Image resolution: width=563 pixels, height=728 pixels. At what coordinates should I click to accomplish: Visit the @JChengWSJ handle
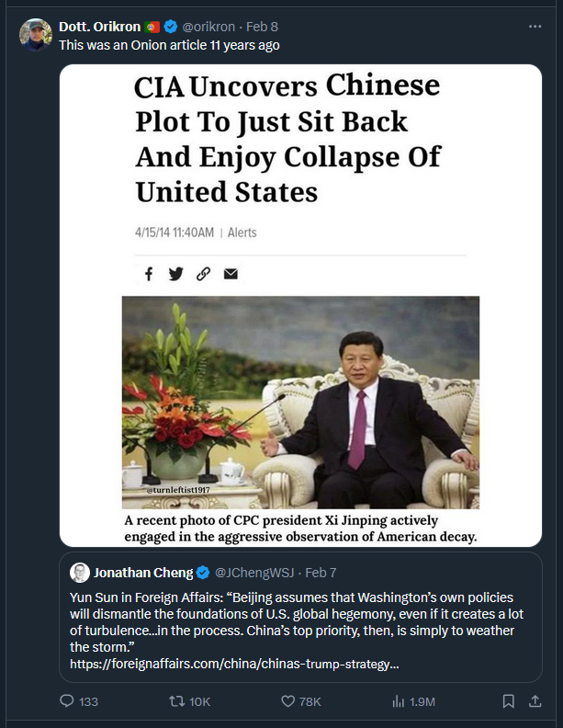click(x=254, y=573)
